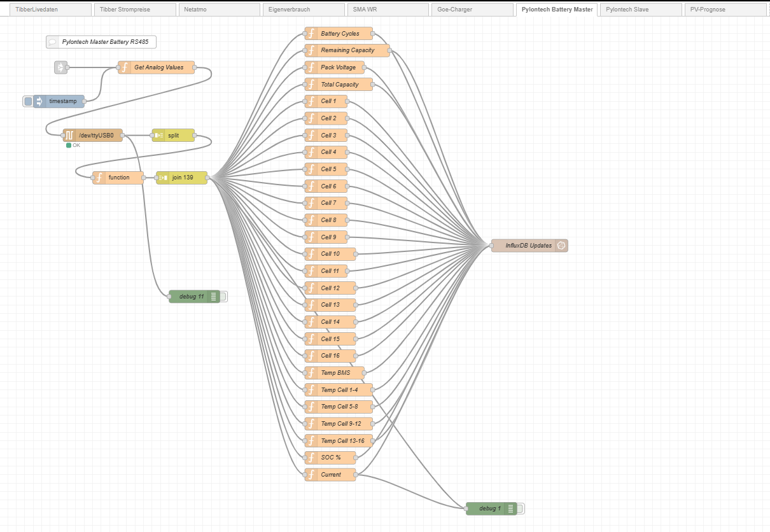Trigger the timestamp inject button
Viewport: 770px width, 532px height.
27,101
